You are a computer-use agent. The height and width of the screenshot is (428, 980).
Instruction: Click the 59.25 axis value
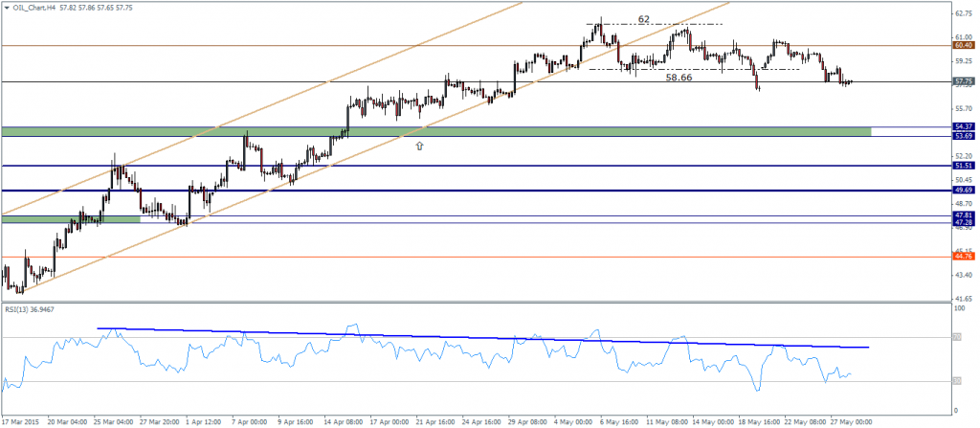(x=963, y=61)
